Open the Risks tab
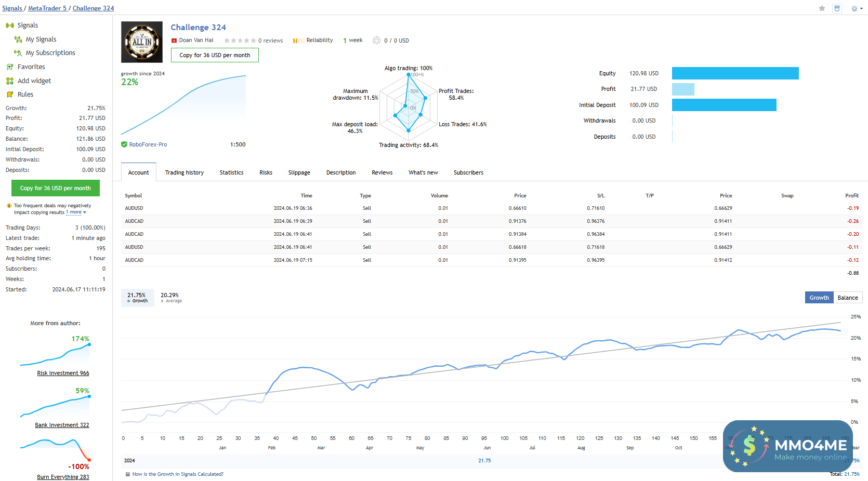The width and height of the screenshot is (868, 481). coord(266,172)
